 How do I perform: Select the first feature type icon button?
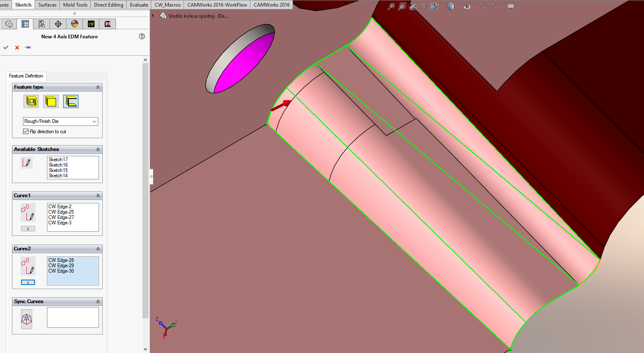(x=31, y=101)
